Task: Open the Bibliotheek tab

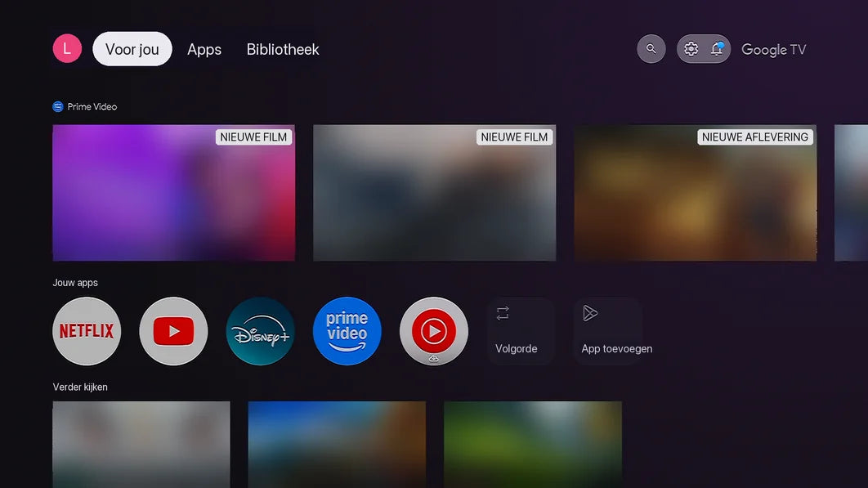Action: coord(283,49)
